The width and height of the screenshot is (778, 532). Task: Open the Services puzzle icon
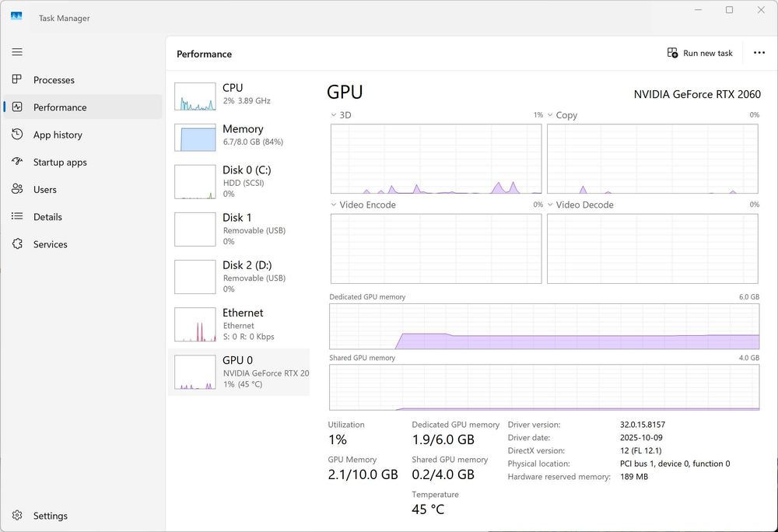[17, 244]
